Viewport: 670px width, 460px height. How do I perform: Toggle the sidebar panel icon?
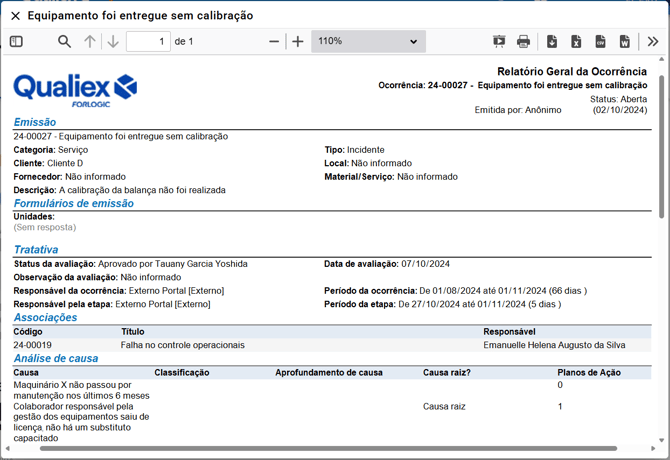pos(16,42)
